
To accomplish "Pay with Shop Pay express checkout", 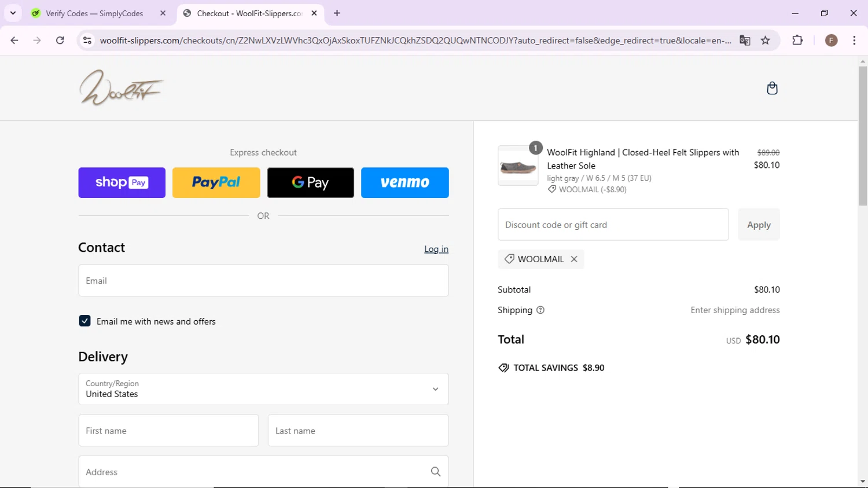I will 122,182.
